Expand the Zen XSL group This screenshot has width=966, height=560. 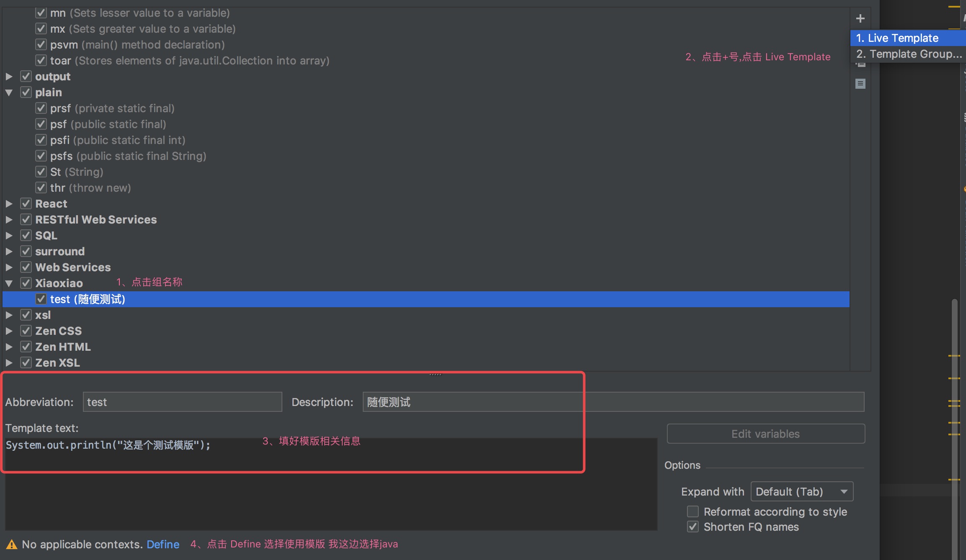9,363
